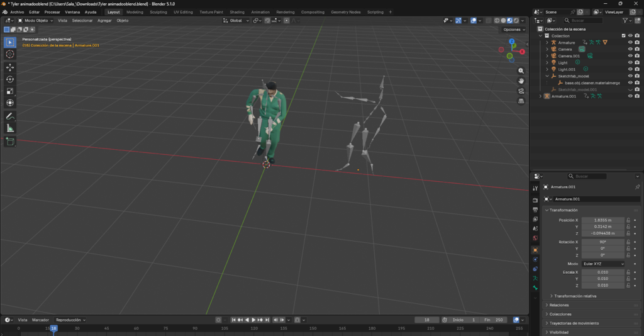Open the Seleccionar menu in viewport header
The width and height of the screenshot is (644, 336).
[82, 21]
